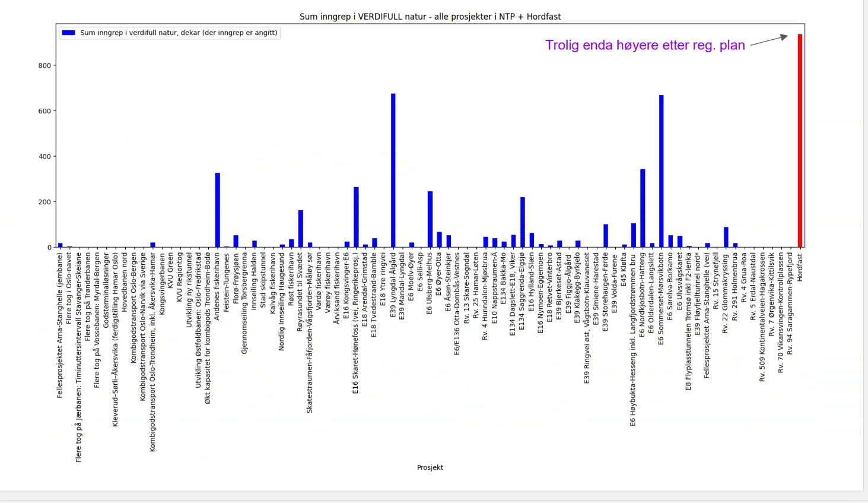Click the blue legend color swatch
The width and height of the screenshot is (868, 503).
[x=69, y=33]
